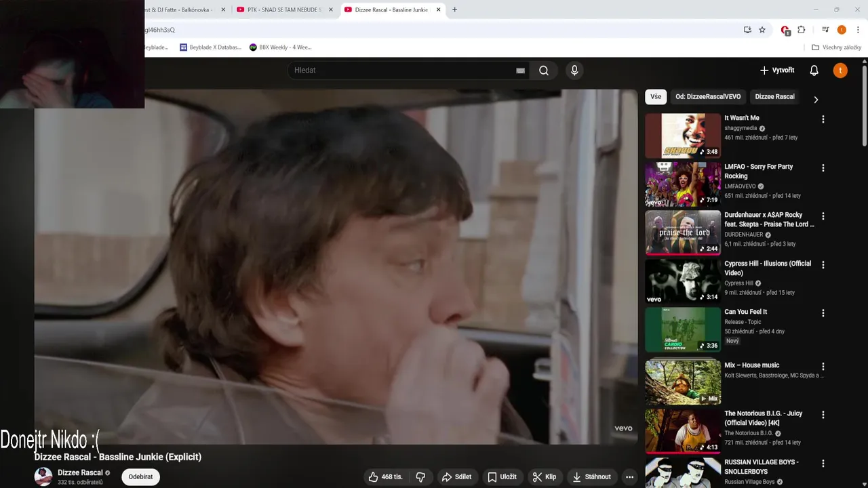
Task: Open the It Wasn't Me title link
Action: pos(742,118)
